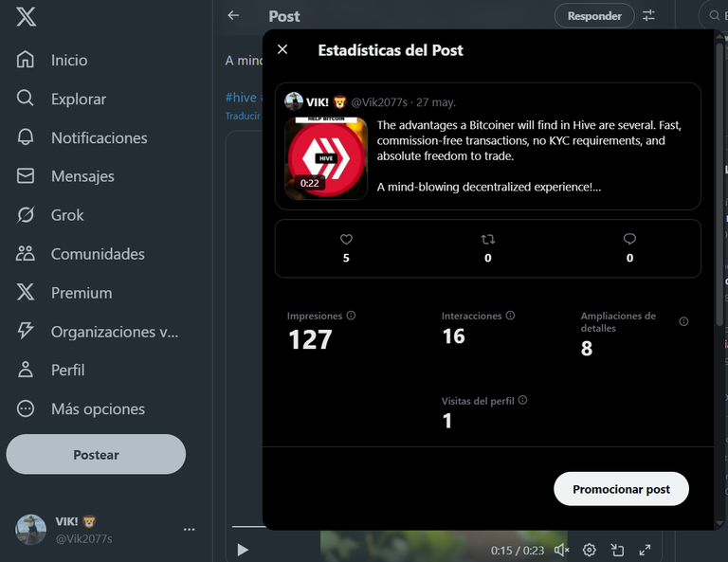Viewport: 728px width, 562px height.
Task: Play the video with the play button
Action: (243, 551)
